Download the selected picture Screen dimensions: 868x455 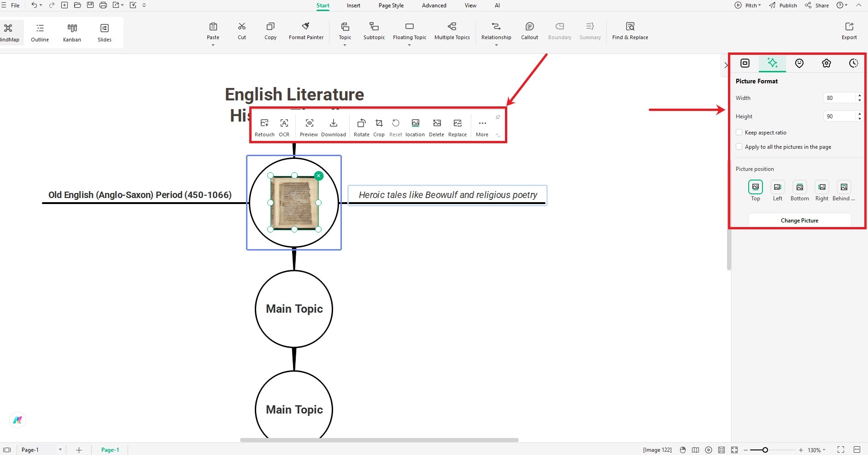334,128
